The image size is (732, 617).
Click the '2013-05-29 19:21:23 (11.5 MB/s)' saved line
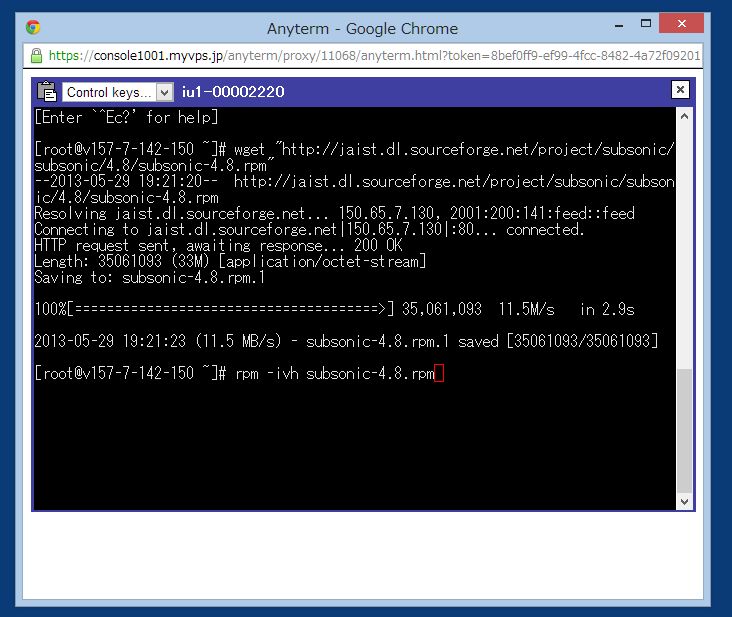pos(346,341)
